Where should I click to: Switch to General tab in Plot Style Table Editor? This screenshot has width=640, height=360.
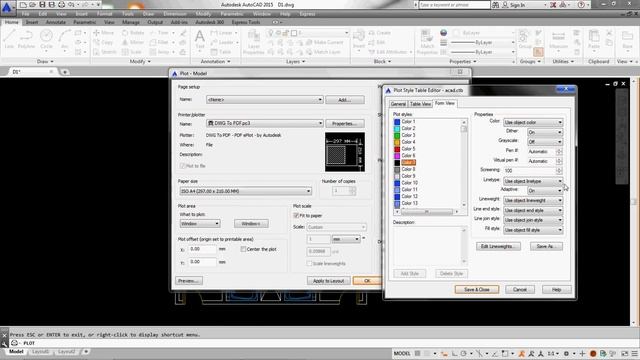tap(398, 104)
